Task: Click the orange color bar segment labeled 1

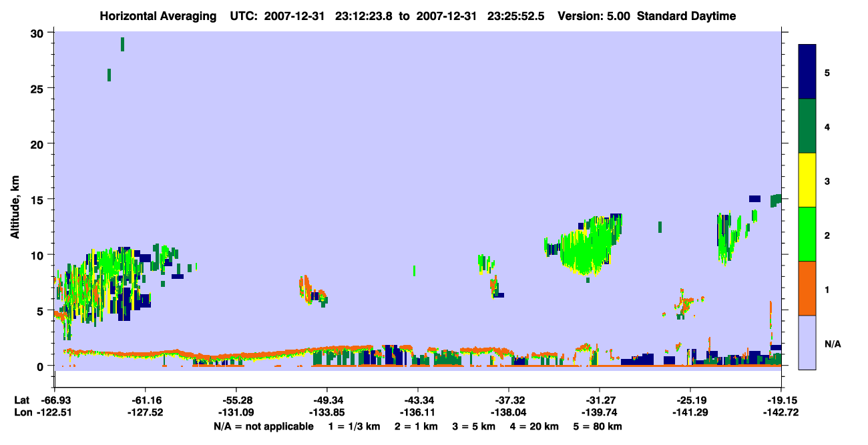Action: coord(807,288)
